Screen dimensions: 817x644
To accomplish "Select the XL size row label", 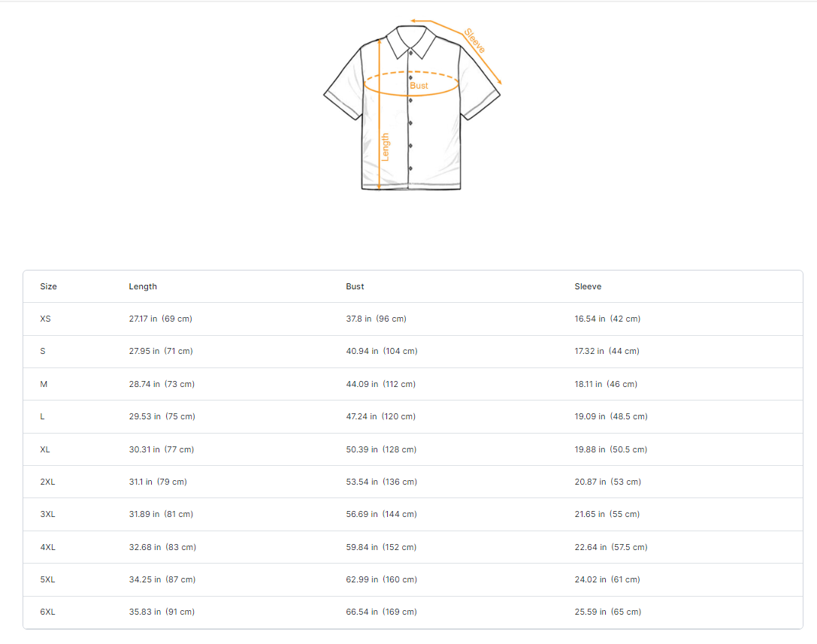I will [x=45, y=449].
